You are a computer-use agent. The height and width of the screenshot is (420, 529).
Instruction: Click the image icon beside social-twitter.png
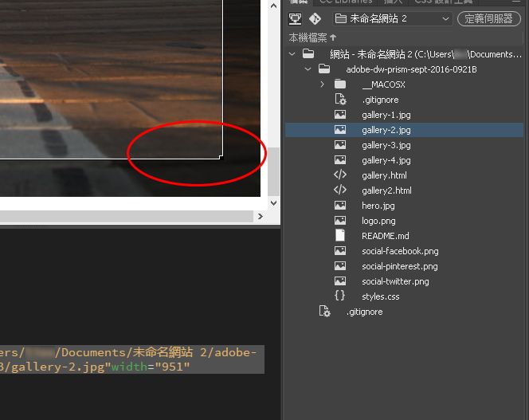(x=340, y=281)
